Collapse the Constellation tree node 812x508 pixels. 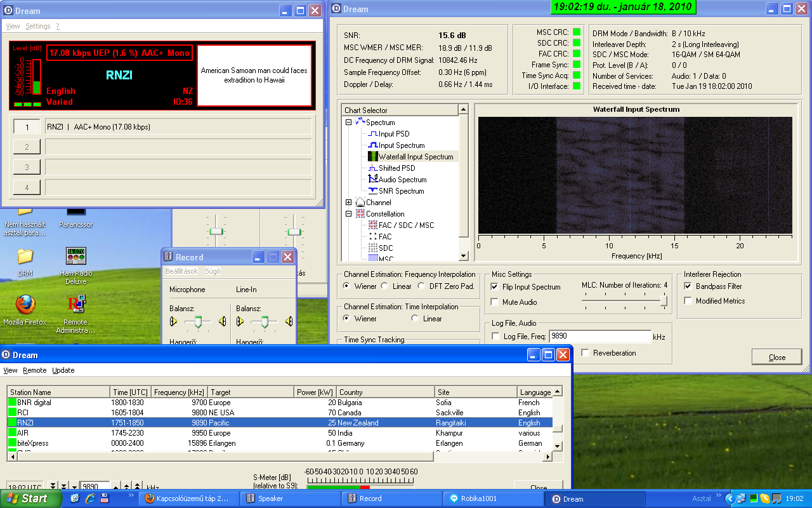(348, 214)
